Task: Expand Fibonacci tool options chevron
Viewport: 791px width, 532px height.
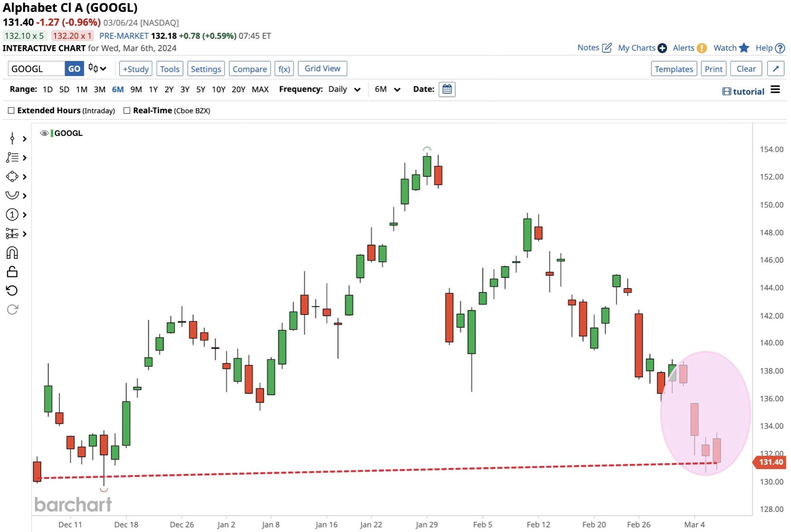Action: point(25,234)
